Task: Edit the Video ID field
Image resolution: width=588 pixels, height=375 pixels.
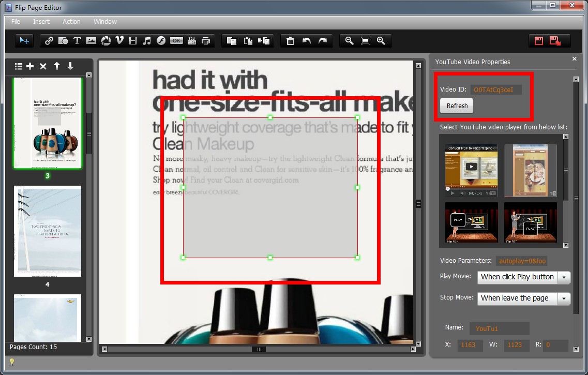Action: 496,89
